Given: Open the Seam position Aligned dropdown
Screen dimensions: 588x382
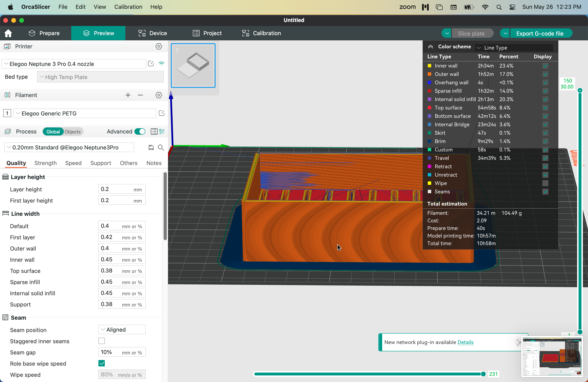Looking at the screenshot, I should tap(122, 330).
